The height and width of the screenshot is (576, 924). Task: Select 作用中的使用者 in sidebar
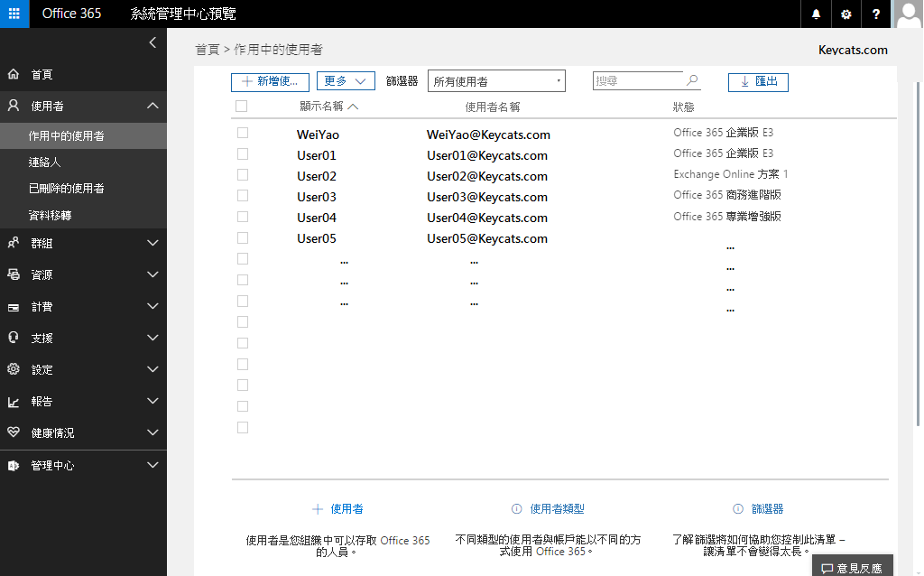click(83, 135)
